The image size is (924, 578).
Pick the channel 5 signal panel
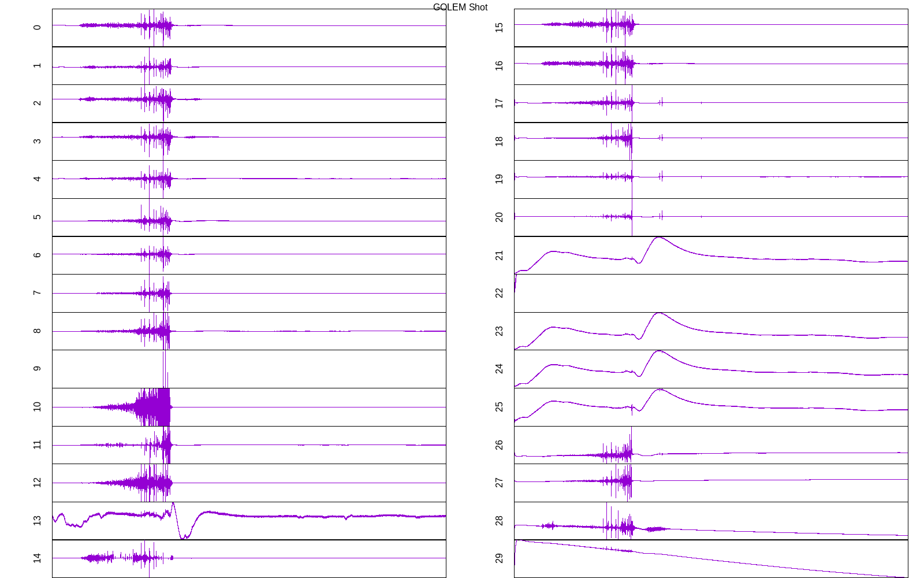click(249, 217)
